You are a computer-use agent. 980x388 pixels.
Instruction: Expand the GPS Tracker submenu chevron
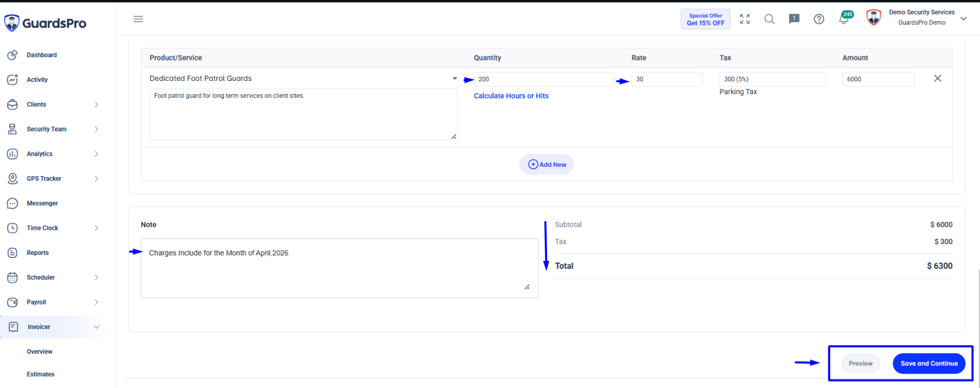pyautogui.click(x=96, y=179)
